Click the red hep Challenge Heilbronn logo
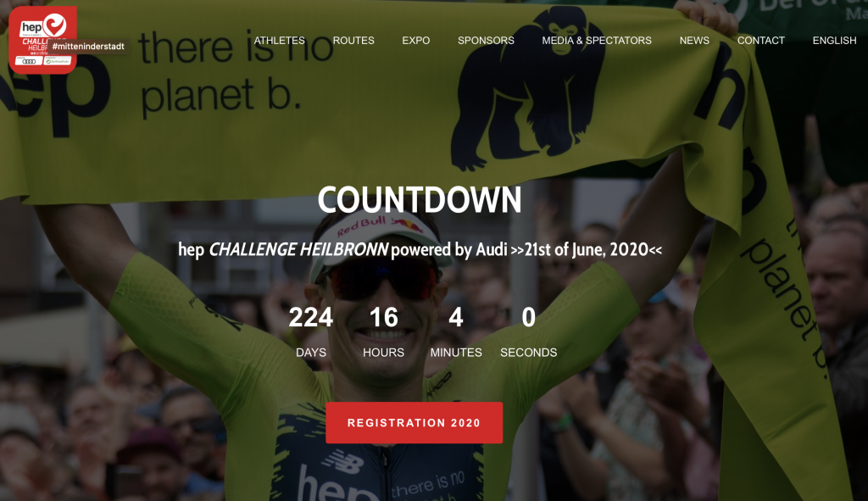 42,40
